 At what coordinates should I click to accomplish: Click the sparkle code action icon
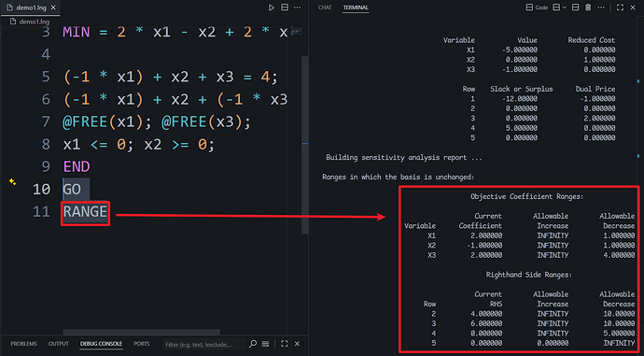pyautogui.click(x=12, y=181)
